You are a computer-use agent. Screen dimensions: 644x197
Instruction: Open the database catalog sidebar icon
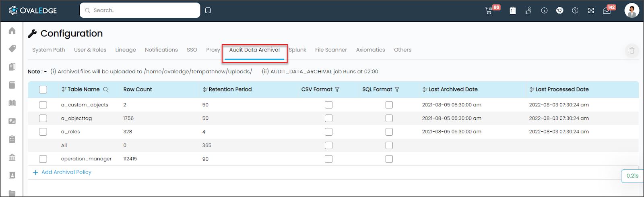(x=12, y=85)
